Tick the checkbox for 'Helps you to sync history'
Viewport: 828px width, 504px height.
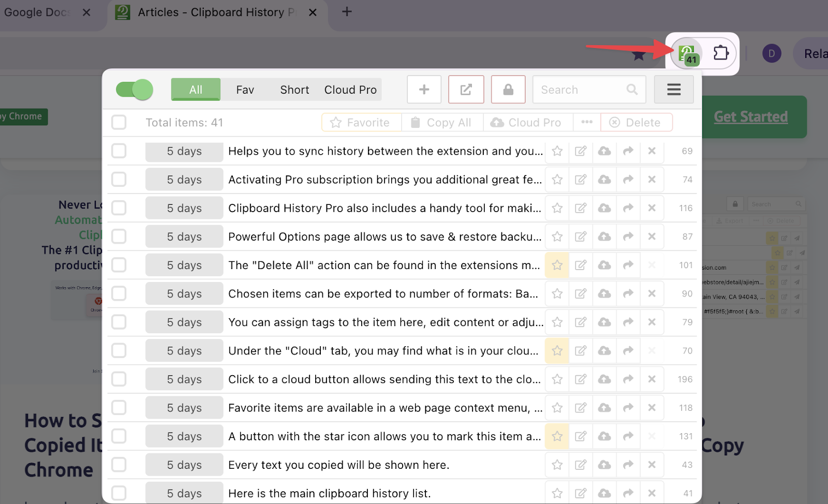[119, 151]
